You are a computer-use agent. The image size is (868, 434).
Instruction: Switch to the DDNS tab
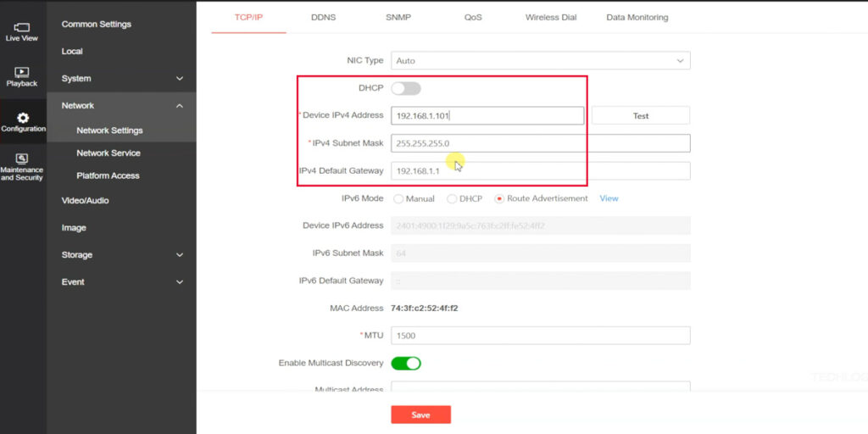(x=323, y=17)
